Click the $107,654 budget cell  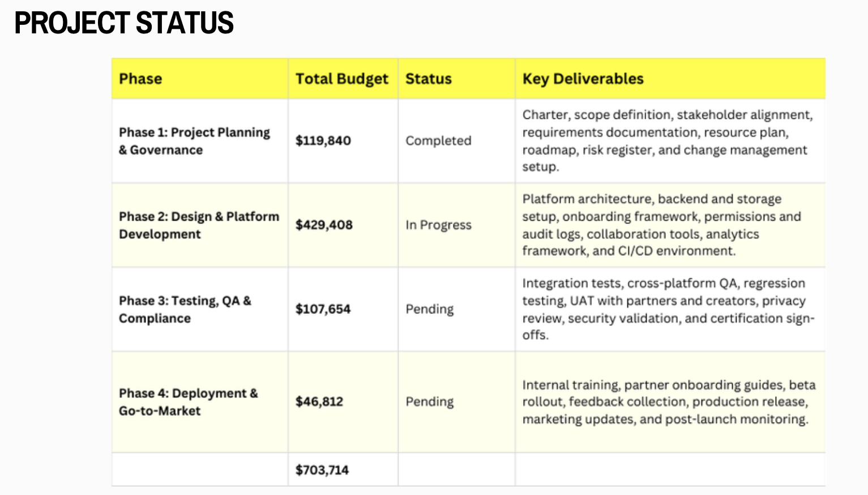pyautogui.click(x=323, y=309)
